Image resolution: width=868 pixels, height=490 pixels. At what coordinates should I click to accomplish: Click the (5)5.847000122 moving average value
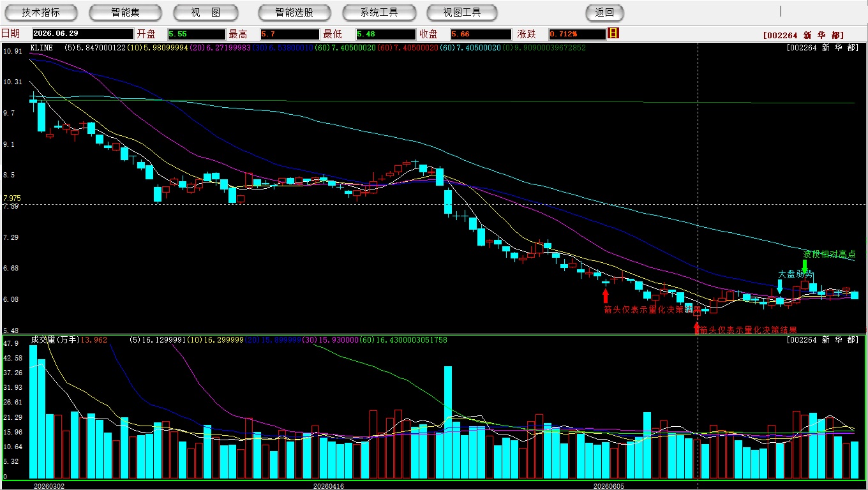tap(95, 48)
